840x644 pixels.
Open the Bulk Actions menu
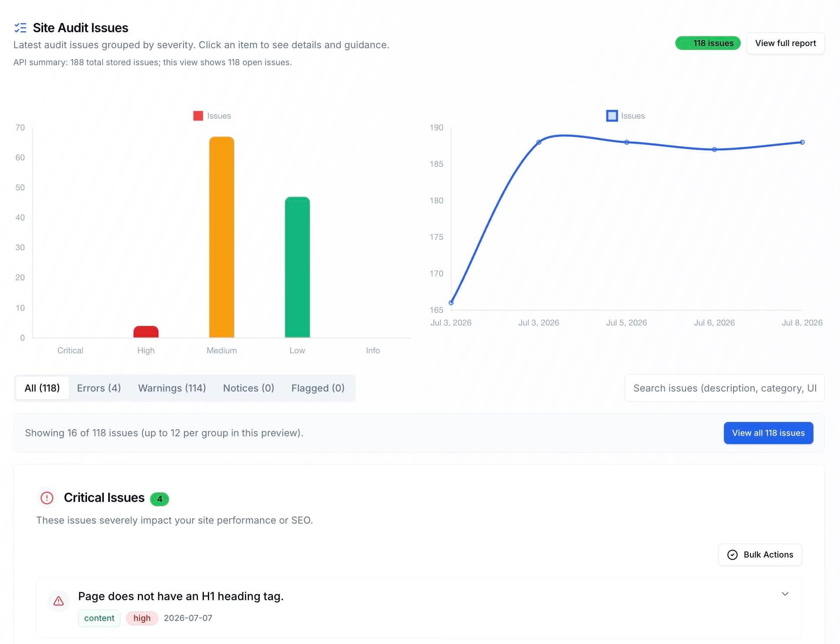tap(760, 555)
